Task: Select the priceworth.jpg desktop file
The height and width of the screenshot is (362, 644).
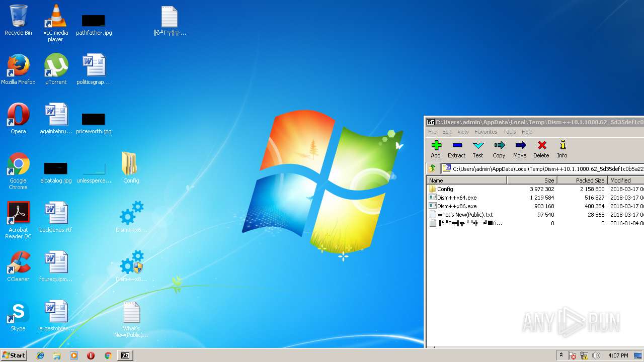Action: pyautogui.click(x=94, y=123)
